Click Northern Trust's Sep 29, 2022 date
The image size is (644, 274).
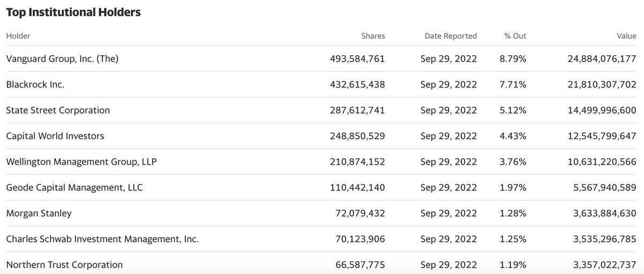pyautogui.click(x=449, y=265)
